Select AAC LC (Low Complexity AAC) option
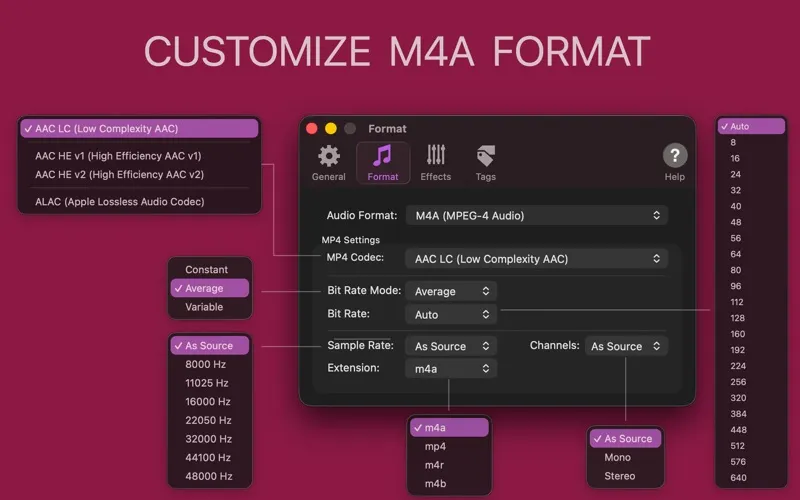 [139, 129]
